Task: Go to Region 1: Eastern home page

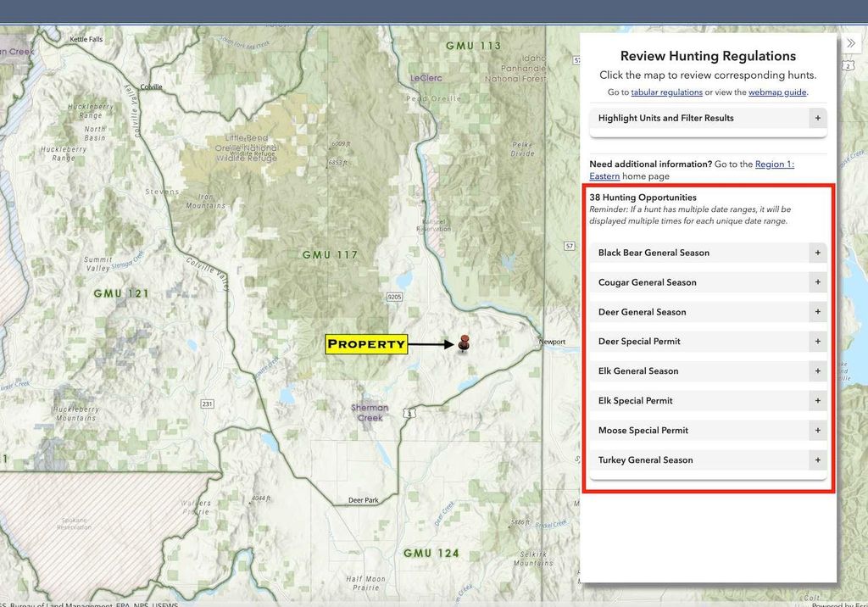Action: point(774,164)
